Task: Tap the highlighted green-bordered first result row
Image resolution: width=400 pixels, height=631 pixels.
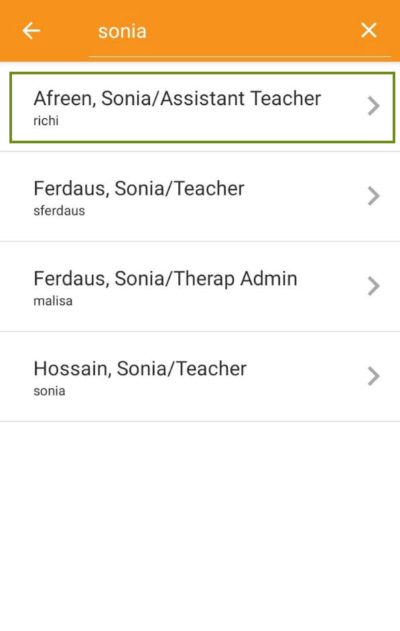Action: pyautogui.click(x=202, y=107)
